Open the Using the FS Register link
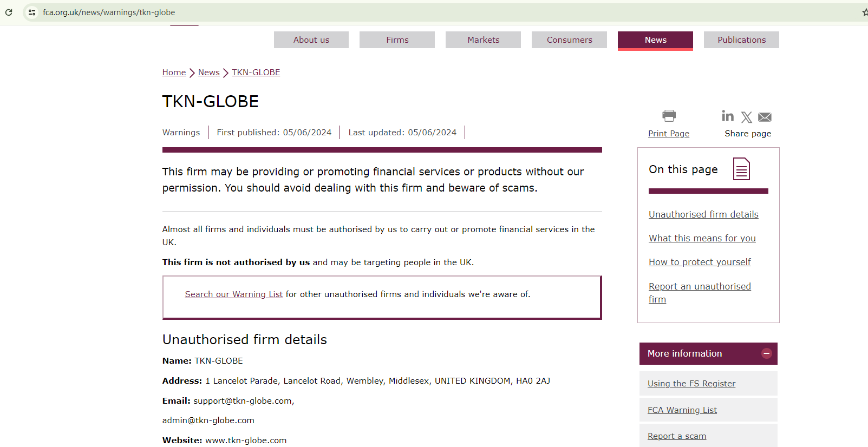 691,384
